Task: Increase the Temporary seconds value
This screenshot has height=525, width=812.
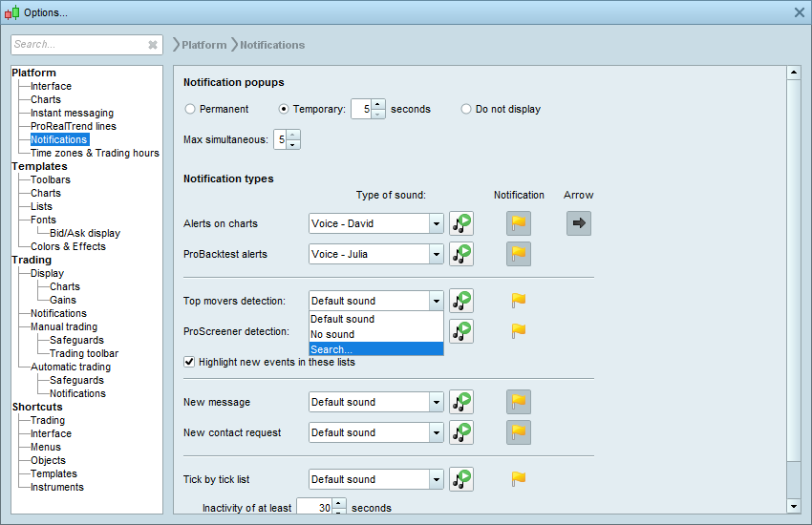Action: 378,104
